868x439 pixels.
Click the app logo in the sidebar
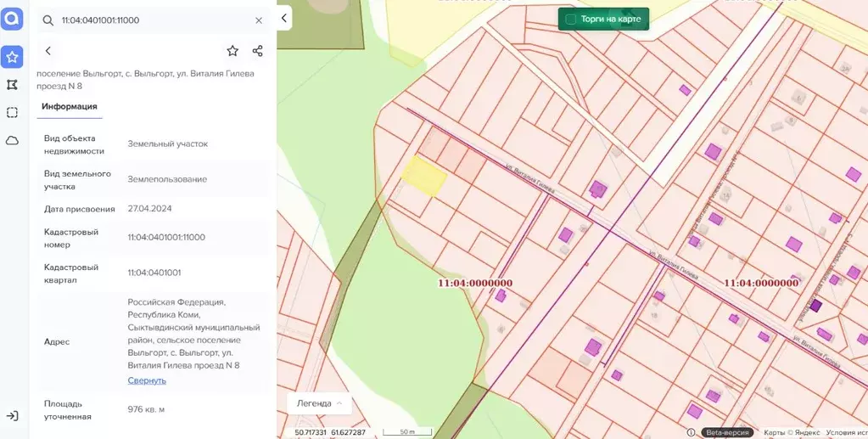coord(12,20)
